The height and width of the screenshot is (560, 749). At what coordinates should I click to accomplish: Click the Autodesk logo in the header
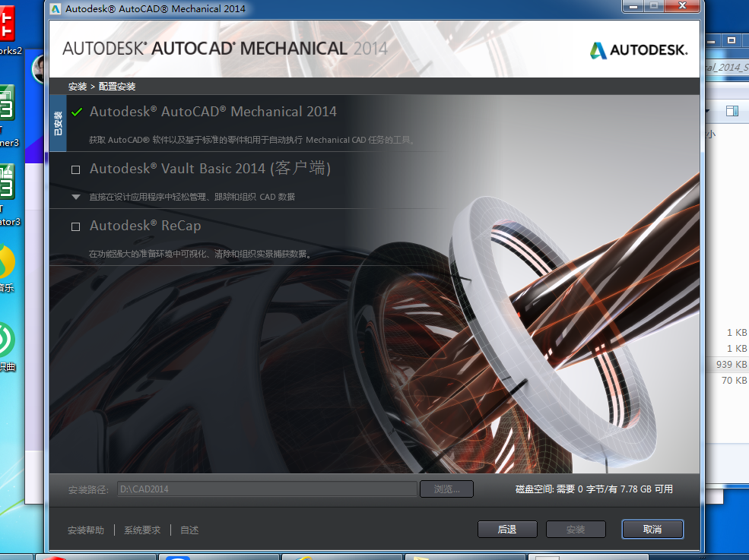tap(639, 50)
